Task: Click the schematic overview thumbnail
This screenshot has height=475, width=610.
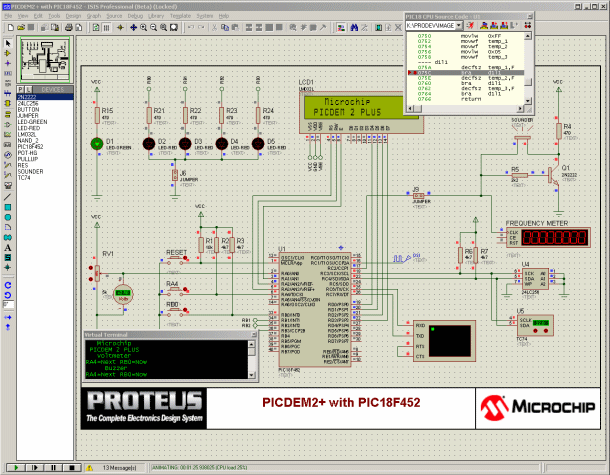Action: [45, 59]
